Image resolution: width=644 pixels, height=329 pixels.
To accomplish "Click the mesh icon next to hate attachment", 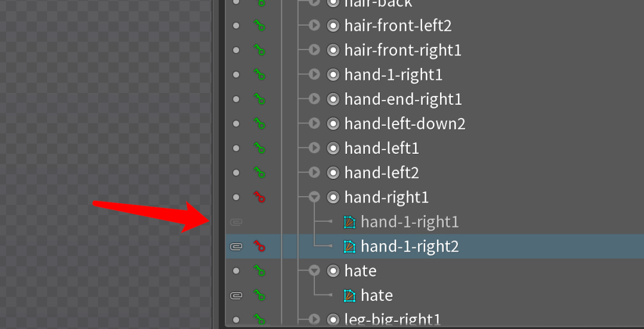I will point(349,295).
